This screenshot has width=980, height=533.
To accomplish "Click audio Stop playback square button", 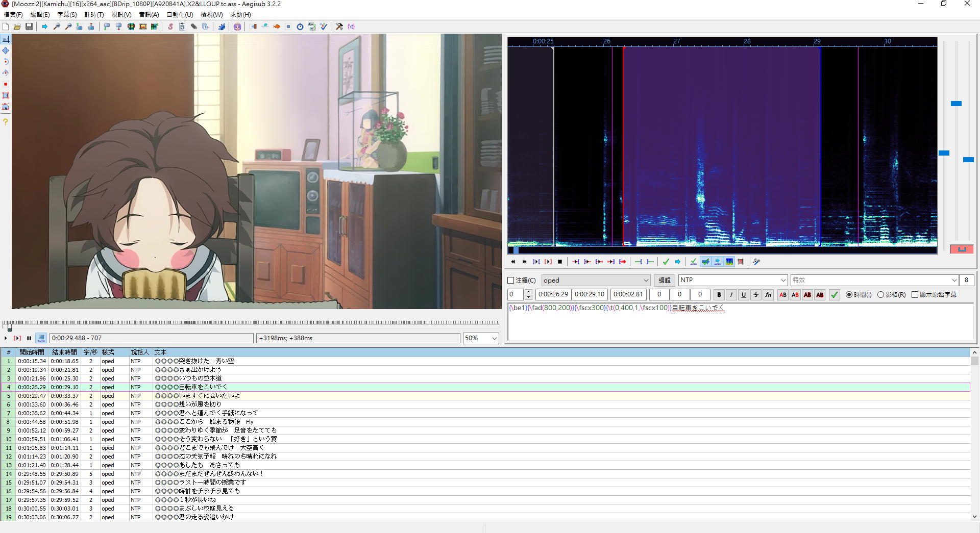I will click(560, 262).
